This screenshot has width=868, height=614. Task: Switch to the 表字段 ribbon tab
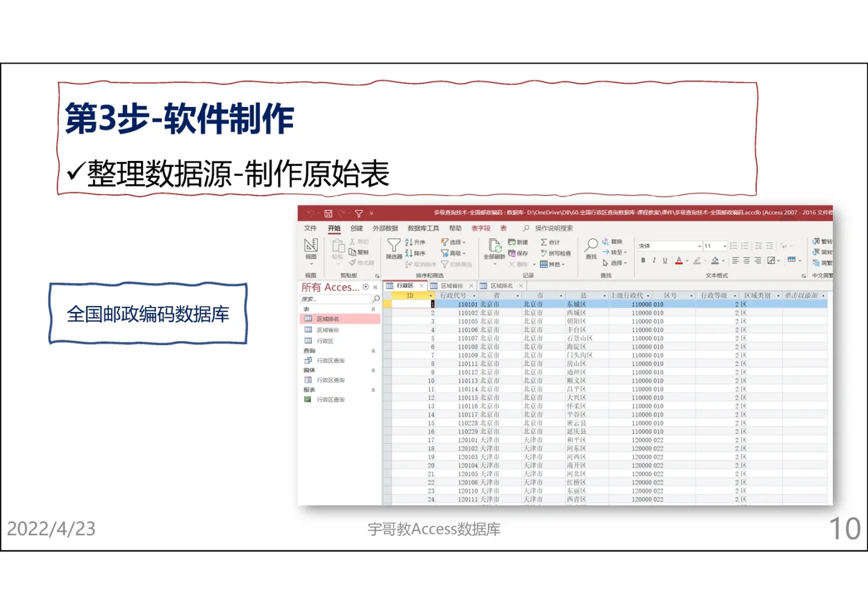point(481,228)
